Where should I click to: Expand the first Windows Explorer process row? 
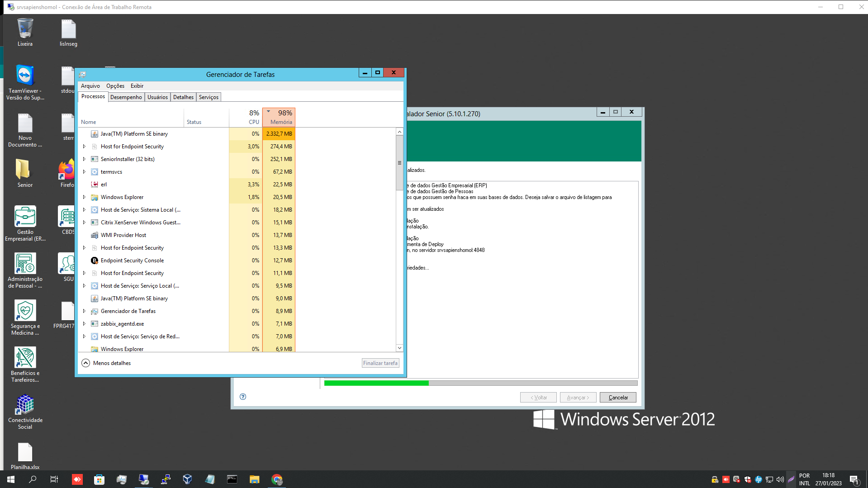pyautogui.click(x=84, y=197)
